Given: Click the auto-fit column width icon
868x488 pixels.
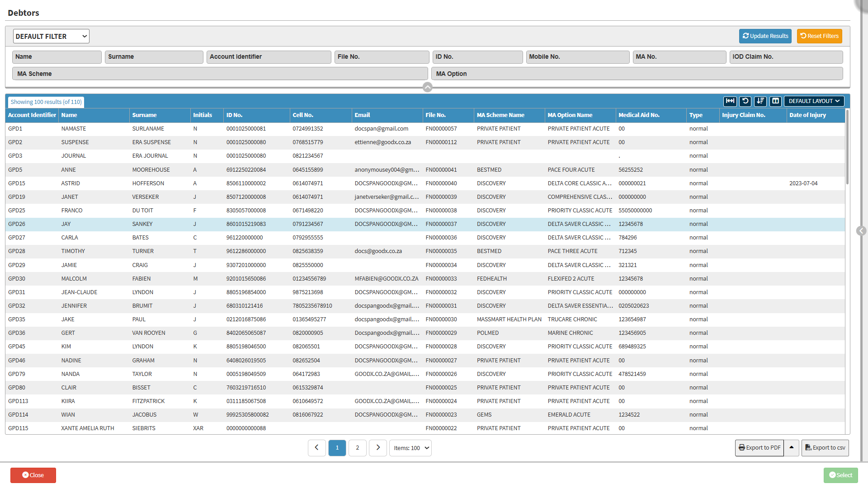Looking at the screenshot, I should (730, 101).
